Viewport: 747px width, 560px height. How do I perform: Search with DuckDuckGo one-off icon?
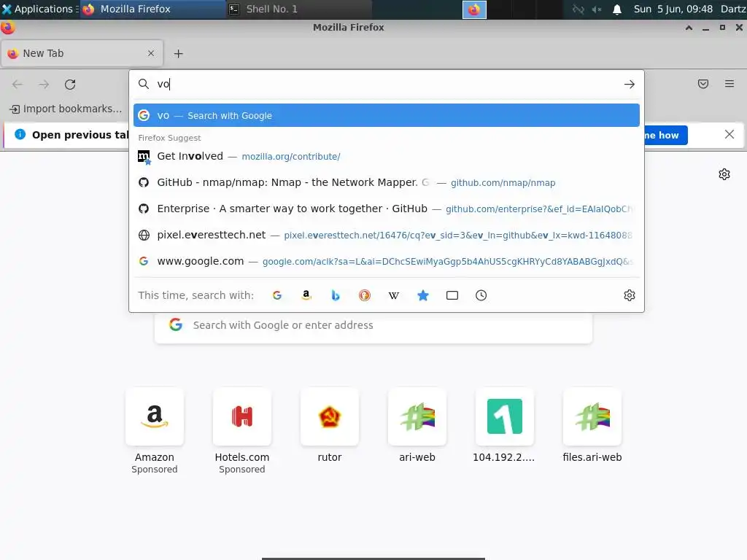(365, 295)
